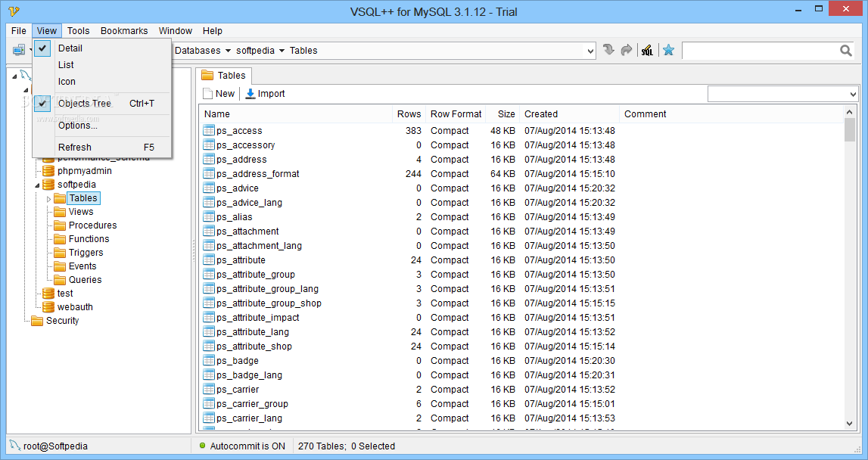Expand the Tables tree node arrow
The image size is (868, 460).
tap(48, 199)
